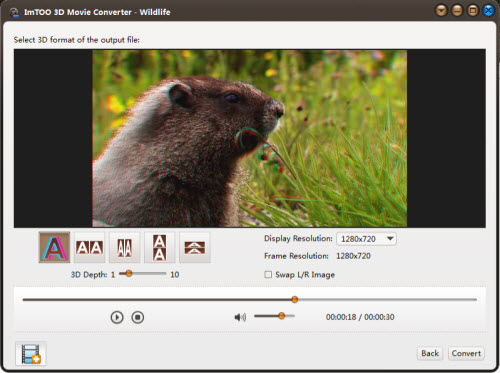Select the Anaglyph 3D format icon
This screenshot has width=500, height=373.
[54, 247]
